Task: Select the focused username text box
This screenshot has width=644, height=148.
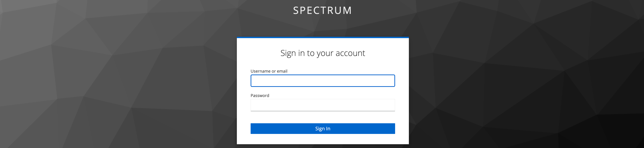Action: point(323,81)
